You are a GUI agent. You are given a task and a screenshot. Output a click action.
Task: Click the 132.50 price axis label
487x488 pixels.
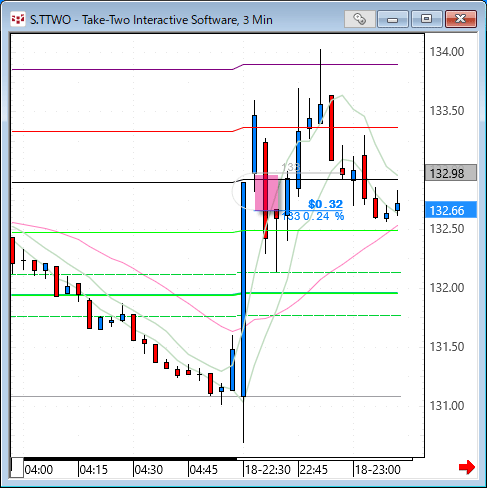click(x=447, y=229)
